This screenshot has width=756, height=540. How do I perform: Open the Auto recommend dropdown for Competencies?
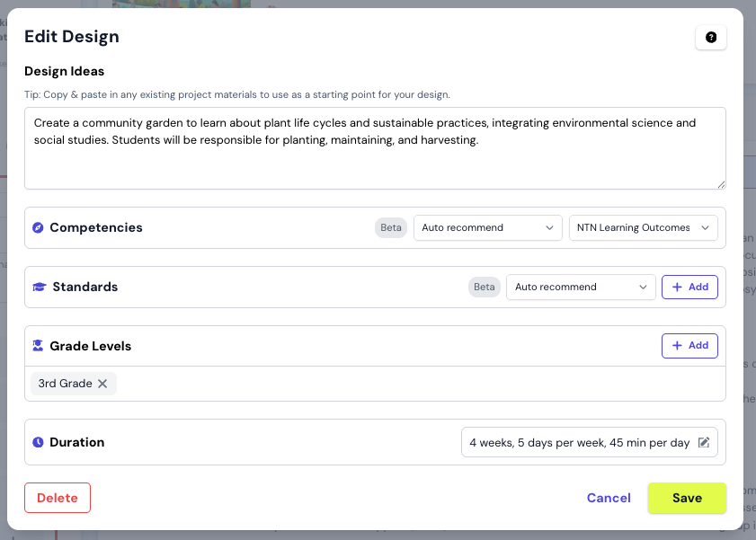coord(487,227)
